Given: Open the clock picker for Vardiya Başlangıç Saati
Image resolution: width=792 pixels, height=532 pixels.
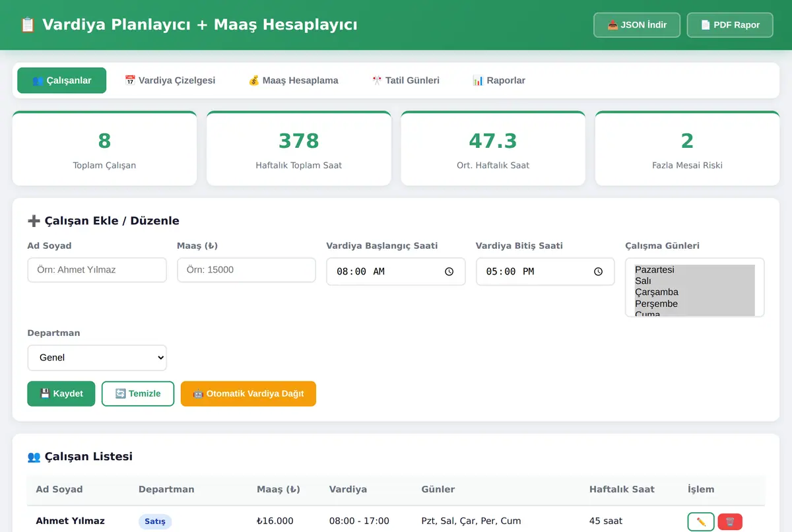Looking at the screenshot, I should pos(449,271).
